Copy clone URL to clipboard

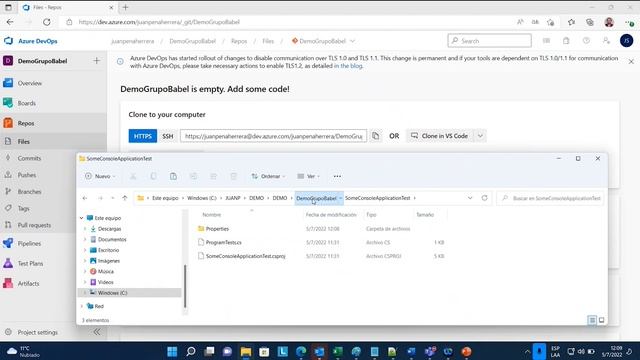[x=376, y=136]
